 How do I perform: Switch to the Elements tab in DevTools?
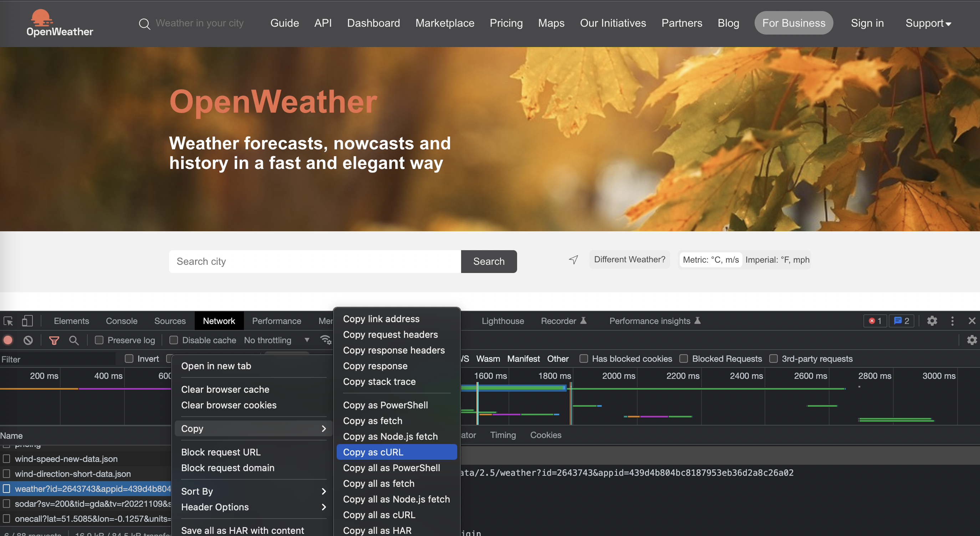(x=72, y=321)
